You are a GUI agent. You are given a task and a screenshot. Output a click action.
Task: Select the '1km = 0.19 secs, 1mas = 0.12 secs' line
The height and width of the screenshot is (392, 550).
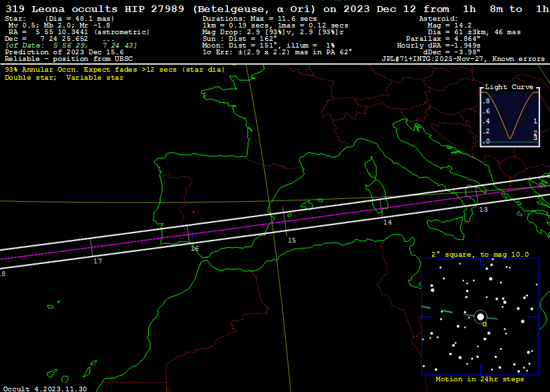pyautogui.click(x=276, y=25)
